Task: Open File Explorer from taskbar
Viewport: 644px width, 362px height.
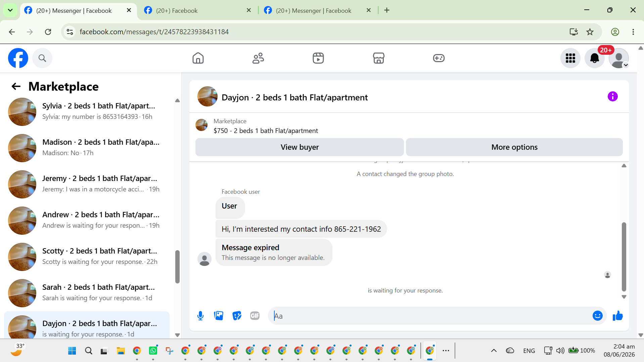Action: tap(121, 351)
